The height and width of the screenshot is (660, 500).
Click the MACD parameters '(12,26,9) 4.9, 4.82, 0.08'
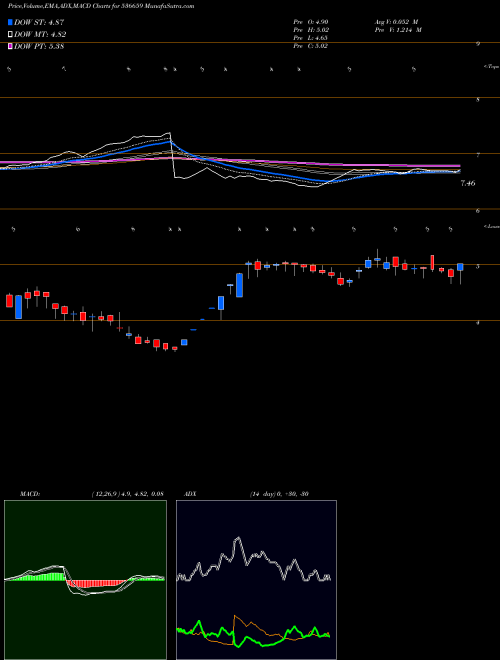(128, 494)
